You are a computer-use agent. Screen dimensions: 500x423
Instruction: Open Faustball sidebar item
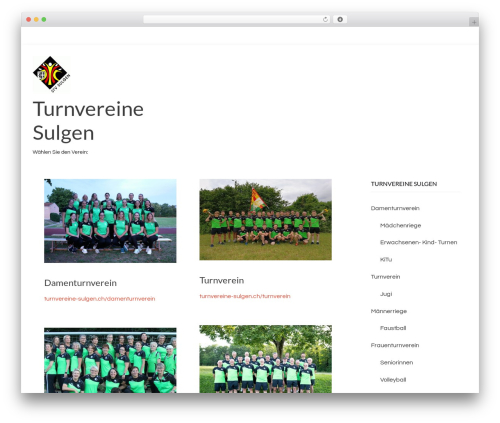tap(393, 328)
